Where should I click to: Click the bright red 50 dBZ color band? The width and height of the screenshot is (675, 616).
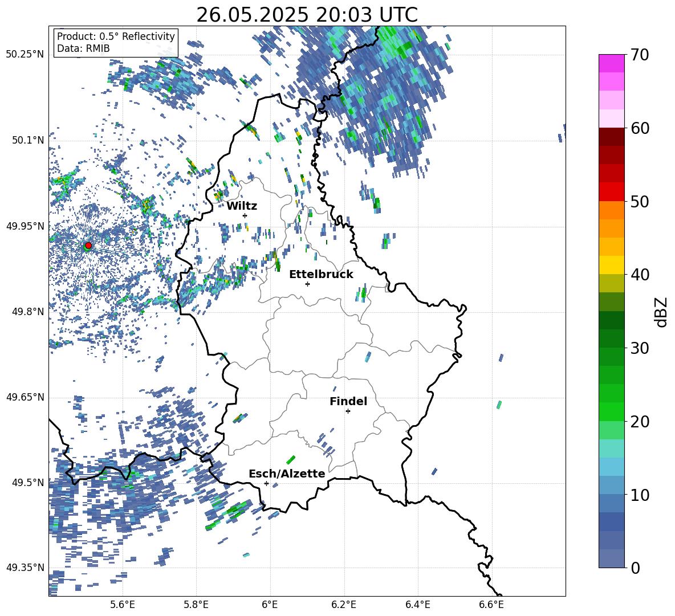pyautogui.click(x=611, y=191)
